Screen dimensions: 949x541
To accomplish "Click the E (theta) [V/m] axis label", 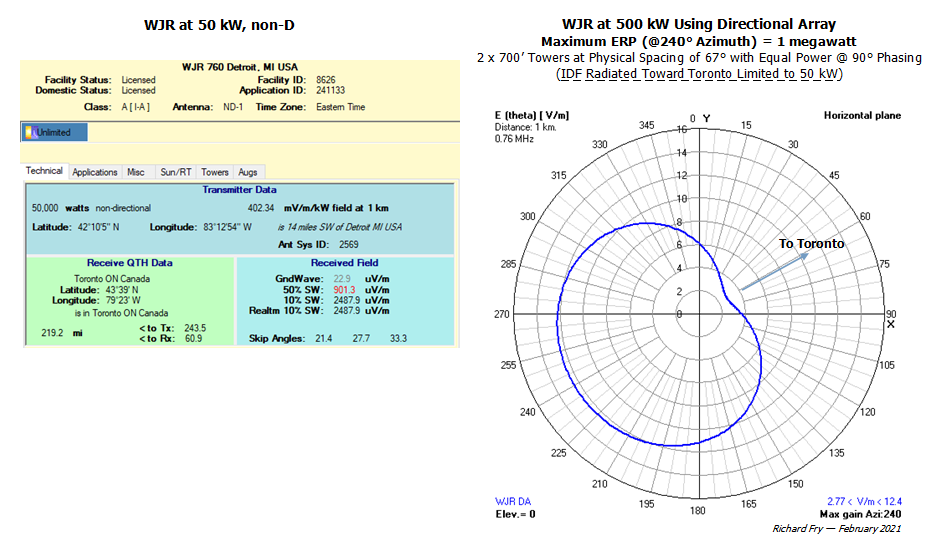I will pyautogui.click(x=531, y=116).
